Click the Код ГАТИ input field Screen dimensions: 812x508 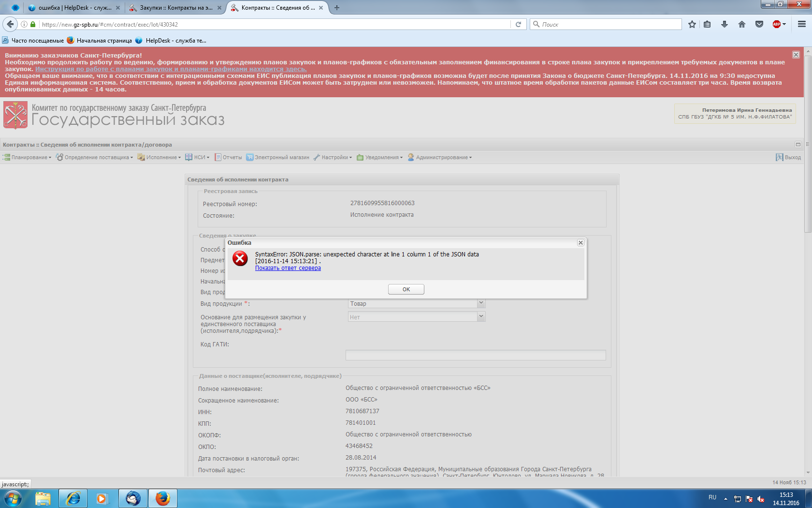[476, 355]
